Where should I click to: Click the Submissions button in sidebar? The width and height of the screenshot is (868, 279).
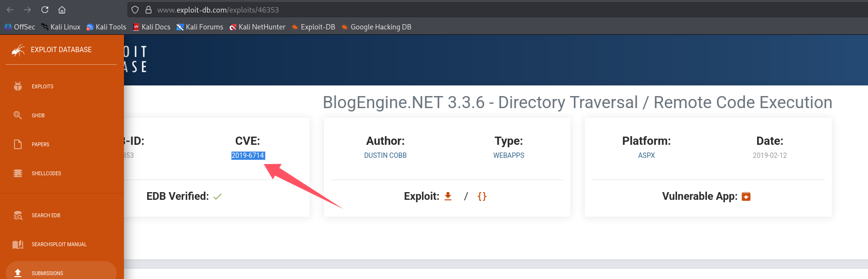[x=47, y=273]
